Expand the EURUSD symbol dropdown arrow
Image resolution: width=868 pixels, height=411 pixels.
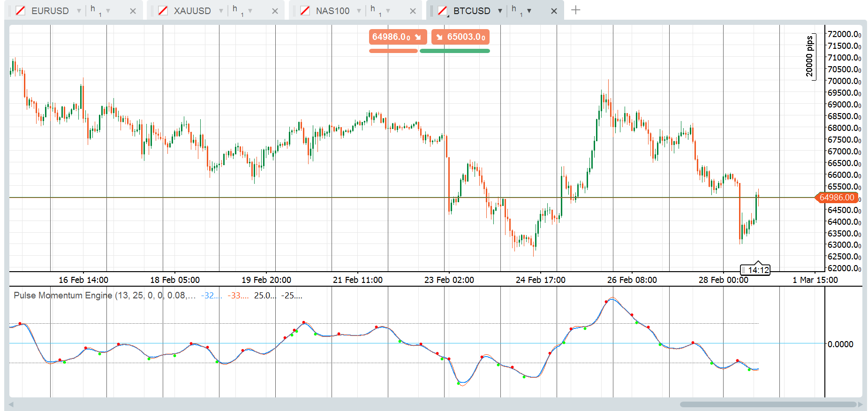tap(79, 11)
